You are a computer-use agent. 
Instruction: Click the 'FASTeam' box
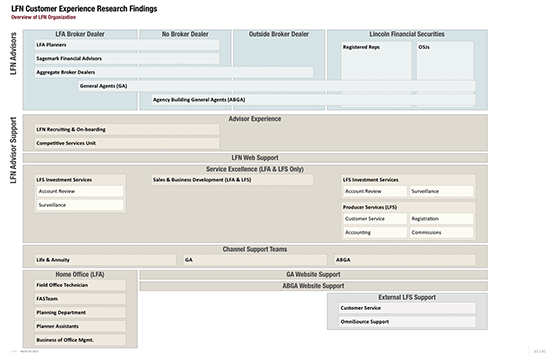(x=80, y=299)
